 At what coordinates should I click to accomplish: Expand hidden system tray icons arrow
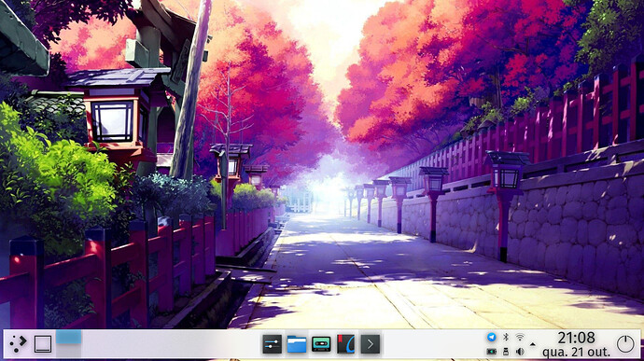[533, 344]
